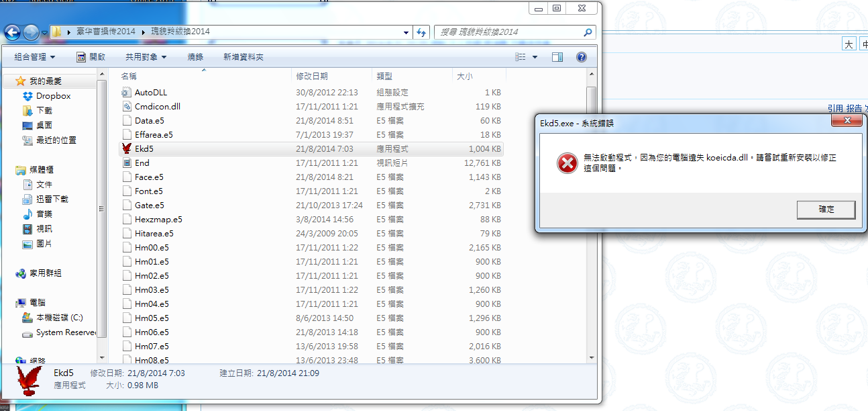
Task: Click the search magnifier icon
Action: click(587, 32)
